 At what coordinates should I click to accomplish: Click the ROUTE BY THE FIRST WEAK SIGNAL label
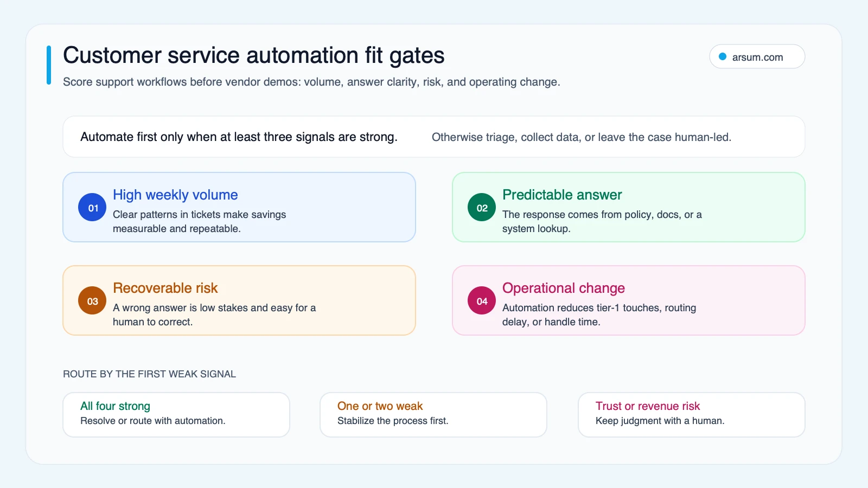click(x=149, y=374)
